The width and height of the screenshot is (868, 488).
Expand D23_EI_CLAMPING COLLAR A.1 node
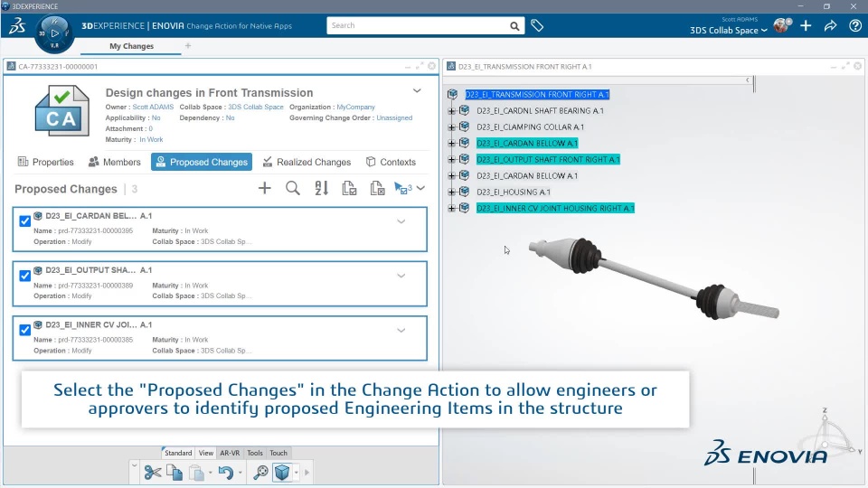point(452,127)
